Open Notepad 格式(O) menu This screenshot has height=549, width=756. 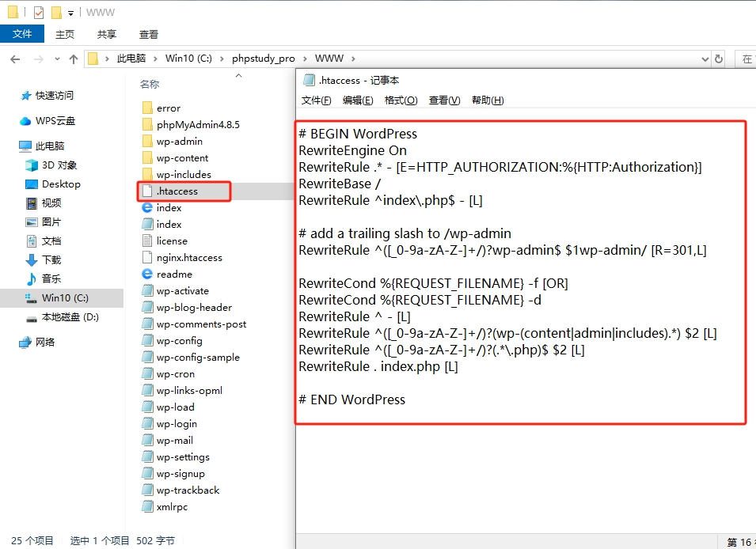[x=401, y=100]
